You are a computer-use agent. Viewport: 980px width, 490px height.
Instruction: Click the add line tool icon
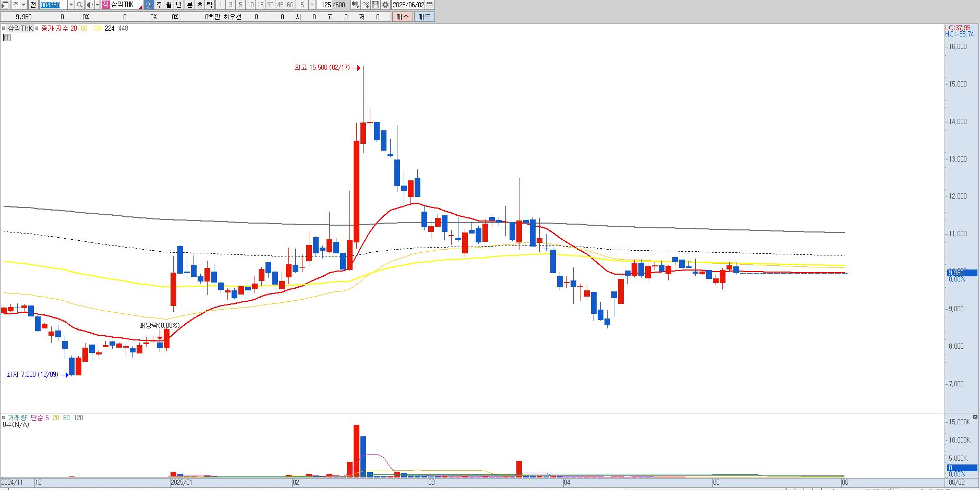pos(366,5)
